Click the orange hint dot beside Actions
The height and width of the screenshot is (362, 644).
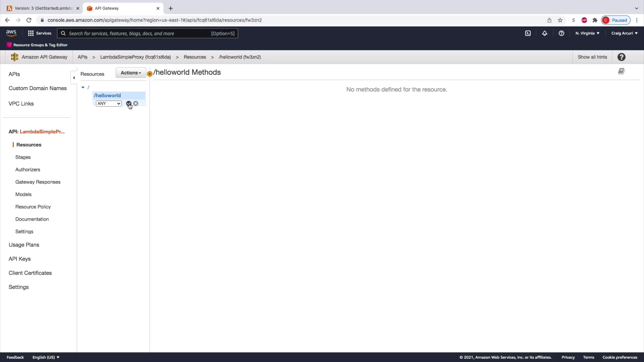coord(149,74)
